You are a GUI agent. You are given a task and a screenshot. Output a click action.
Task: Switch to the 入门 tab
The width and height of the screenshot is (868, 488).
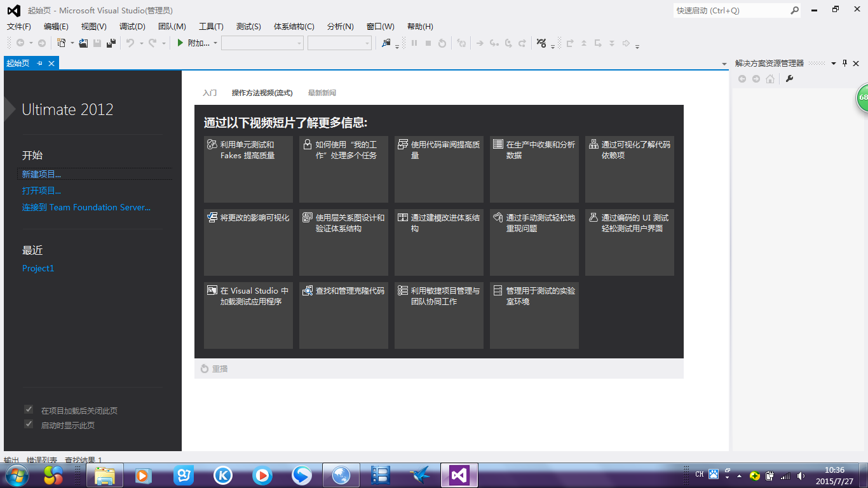pos(210,93)
